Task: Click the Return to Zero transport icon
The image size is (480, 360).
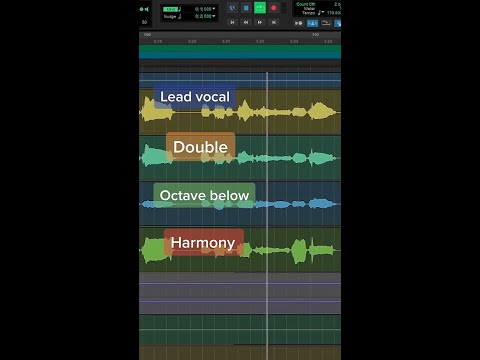Action: (232, 22)
